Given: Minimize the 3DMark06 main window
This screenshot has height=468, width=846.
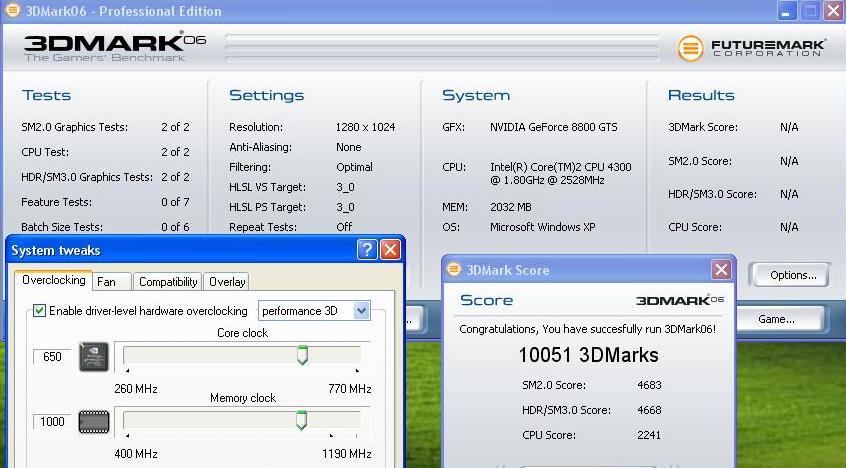Looking at the screenshot, I should click(x=786, y=11).
